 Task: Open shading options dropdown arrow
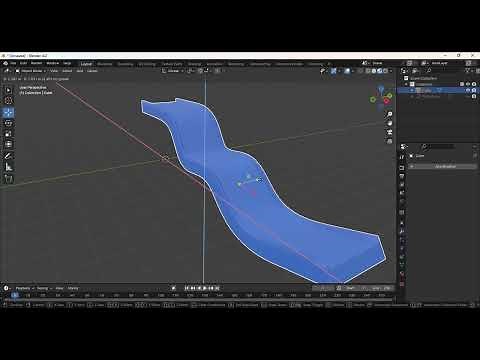coord(391,71)
